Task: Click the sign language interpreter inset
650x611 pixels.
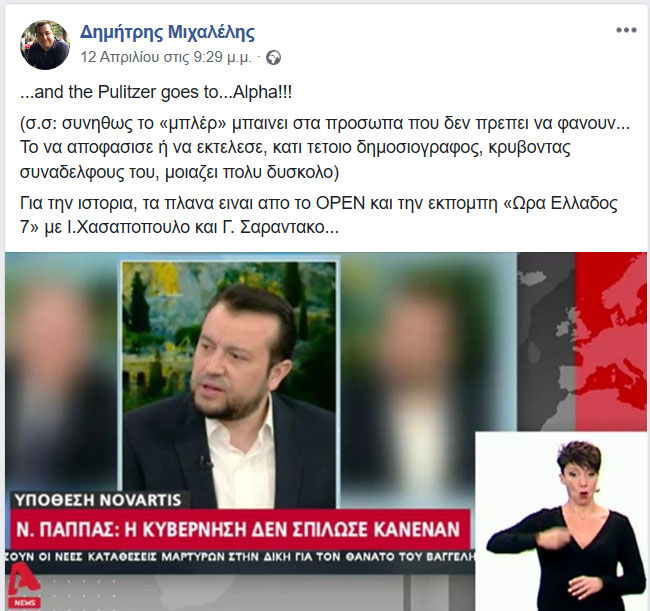Action: [x=561, y=521]
